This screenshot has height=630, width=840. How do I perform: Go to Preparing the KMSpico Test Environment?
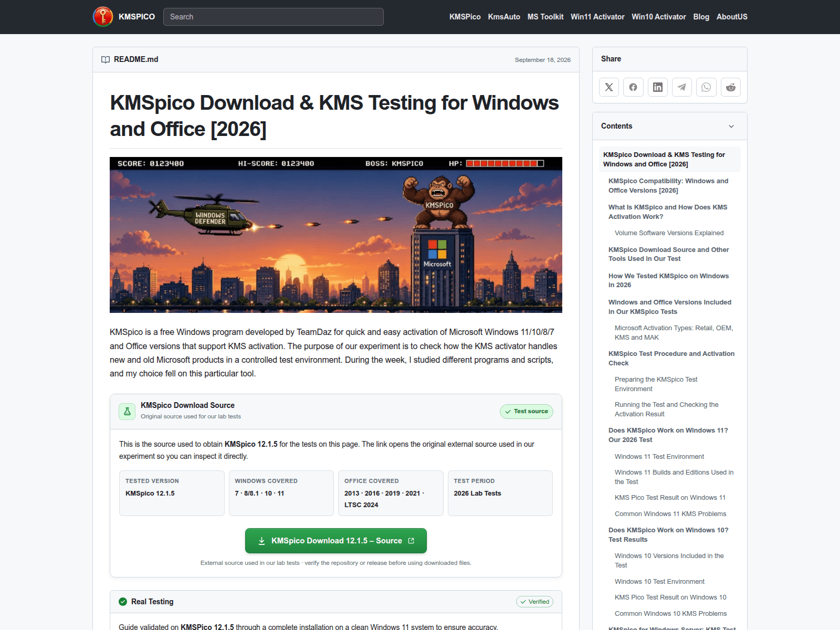tap(656, 384)
